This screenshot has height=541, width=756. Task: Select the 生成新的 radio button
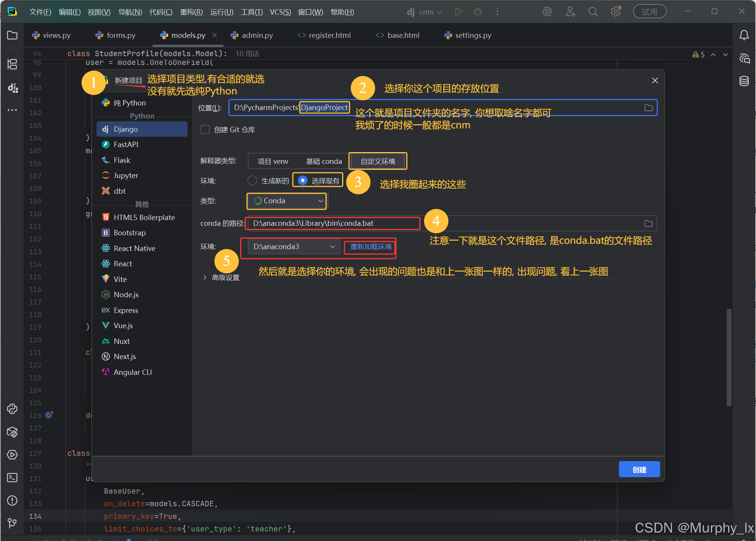[x=252, y=180]
